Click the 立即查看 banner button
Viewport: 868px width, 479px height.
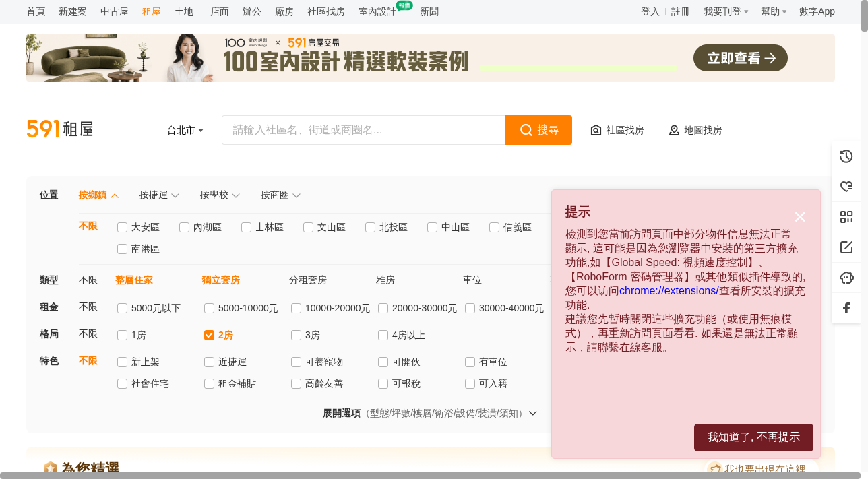tap(741, 58)
